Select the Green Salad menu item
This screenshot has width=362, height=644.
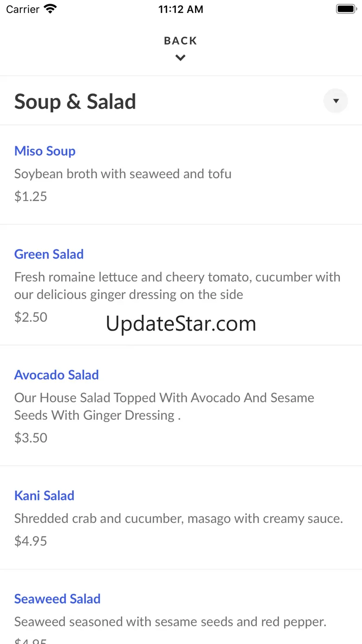49,254
